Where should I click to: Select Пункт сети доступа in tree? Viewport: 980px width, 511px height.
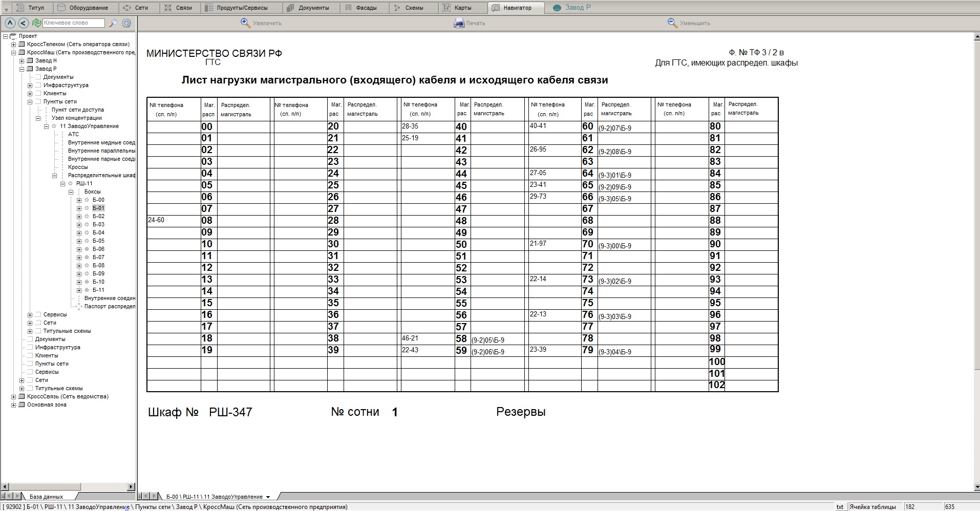tap(78, 110)
